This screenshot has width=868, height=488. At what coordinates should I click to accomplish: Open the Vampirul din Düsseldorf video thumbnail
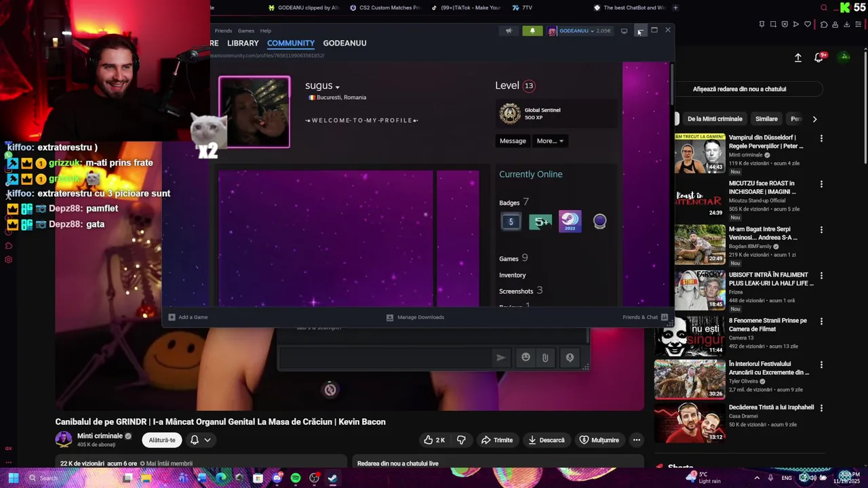(699, 154)
